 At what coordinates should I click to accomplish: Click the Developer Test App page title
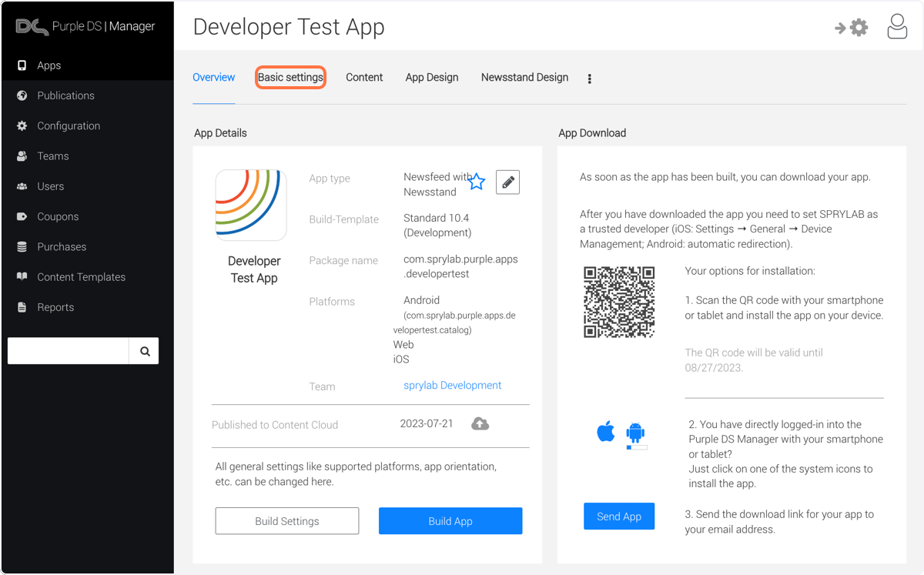click(x=289, y=27)
